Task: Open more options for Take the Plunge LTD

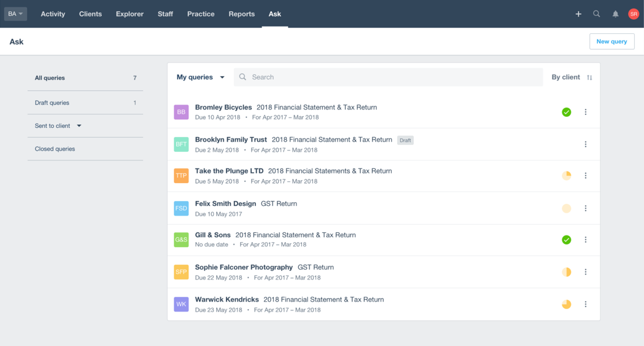Action: point(586,176)
